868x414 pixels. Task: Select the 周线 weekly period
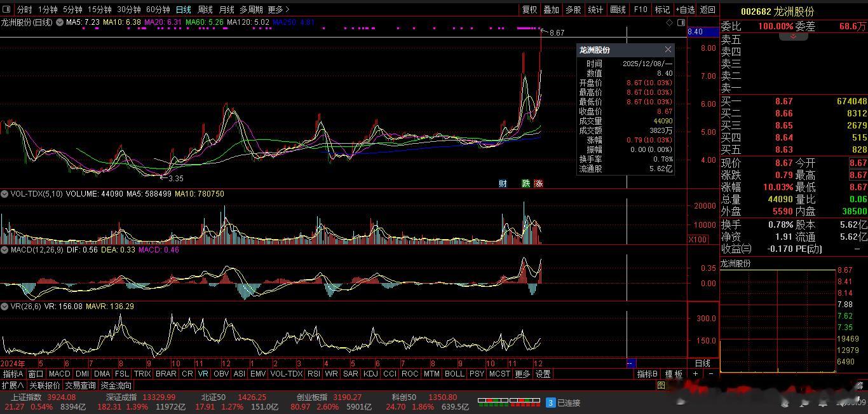[x=205, y=10]
